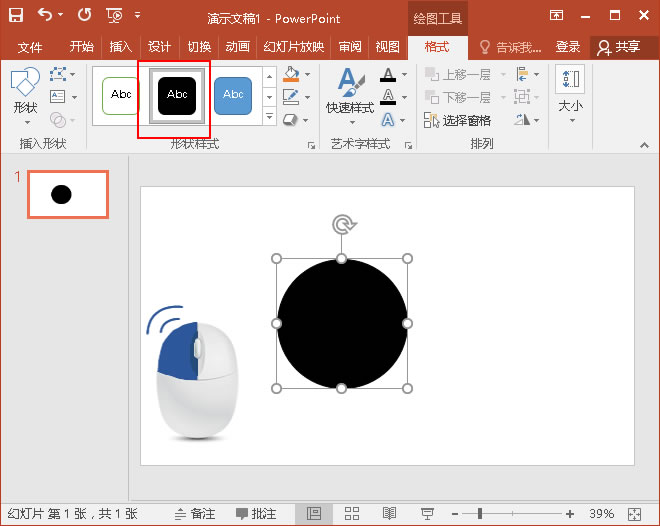Click the Selection Pane (选择窗格) button
The width and height of the screenshot is (660, 526).
pyautogui.click(x=458, y=120)
